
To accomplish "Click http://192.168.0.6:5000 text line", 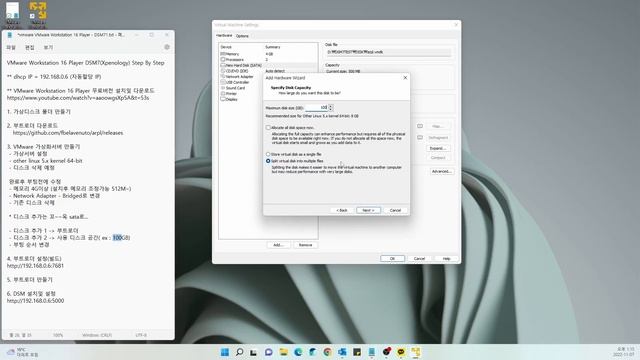I will (x=36, y=301).
